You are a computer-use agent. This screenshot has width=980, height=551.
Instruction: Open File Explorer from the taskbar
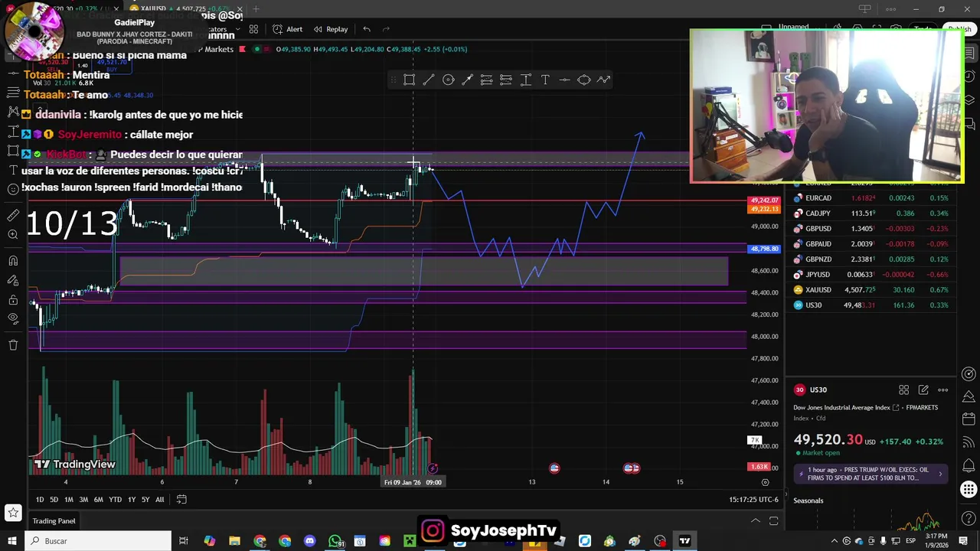point(234,541)
